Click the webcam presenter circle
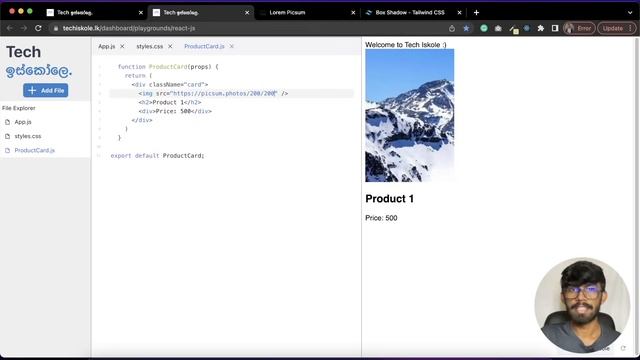This screenshot has height=360, width=640. tap(582, 305)
